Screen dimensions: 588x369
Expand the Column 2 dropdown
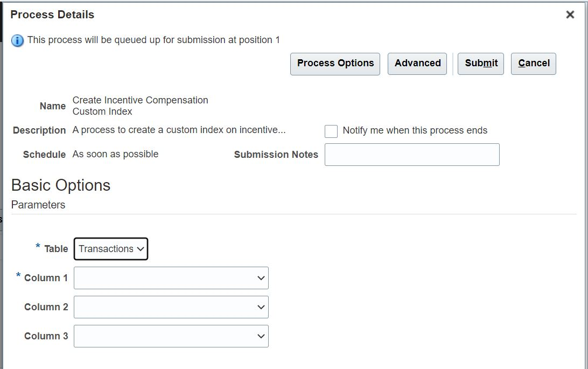click(x=171, y=307)
